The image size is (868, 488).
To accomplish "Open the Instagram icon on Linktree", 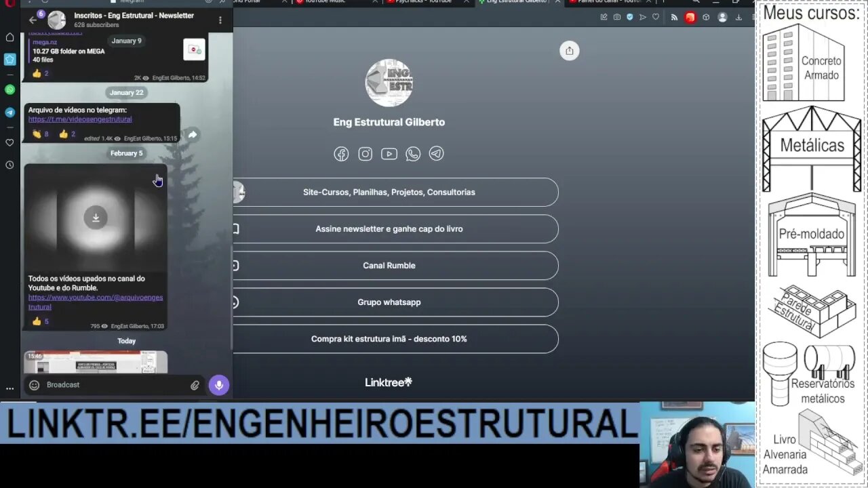I will 365,154.
